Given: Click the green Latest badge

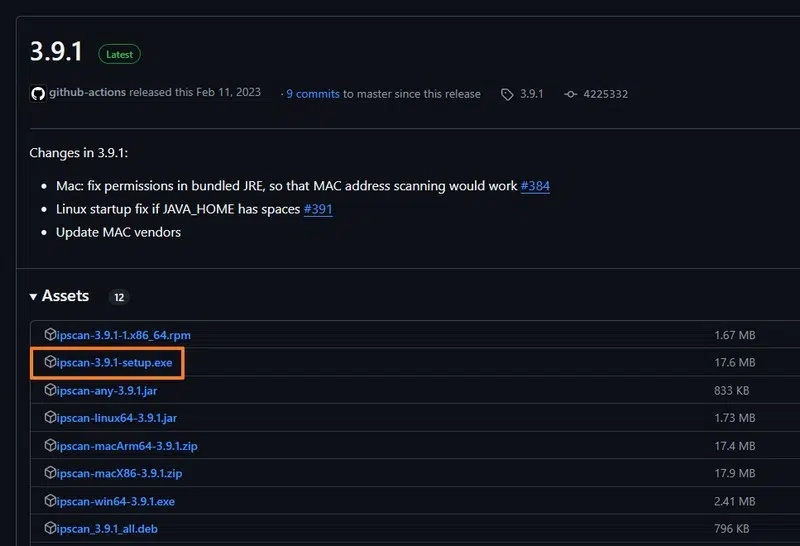Looking at the screenshot, I should pos(119,54).
